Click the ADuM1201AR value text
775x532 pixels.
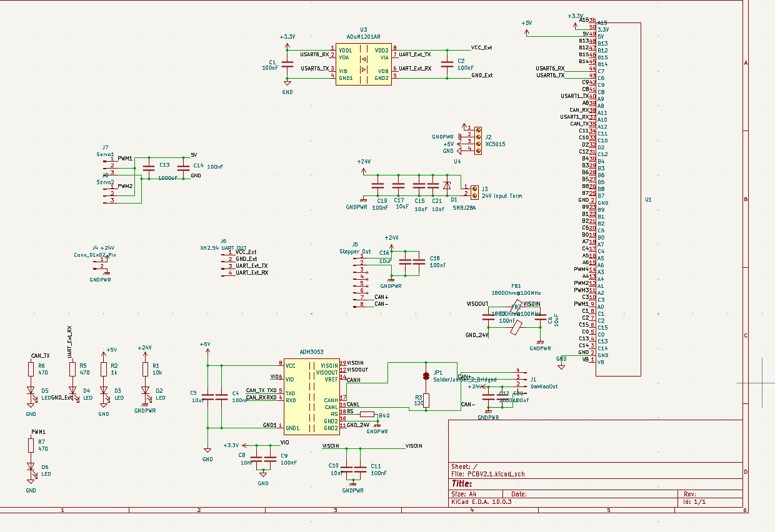[x=363, y=37]
